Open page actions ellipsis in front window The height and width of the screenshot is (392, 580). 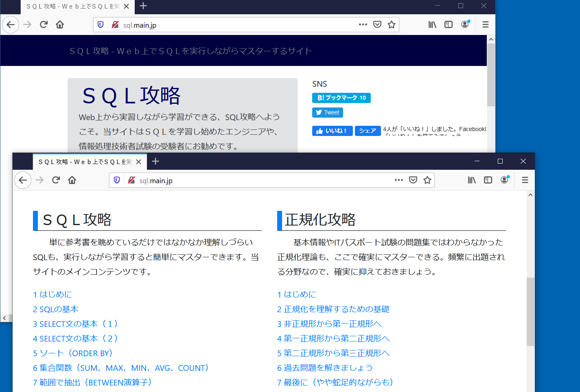398,180
